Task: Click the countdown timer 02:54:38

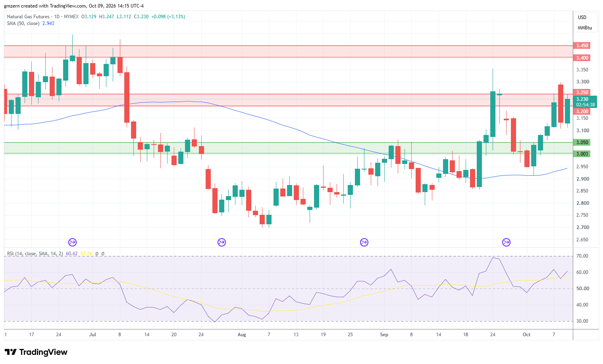Action: pyautogui.click(x=586, y=105)
